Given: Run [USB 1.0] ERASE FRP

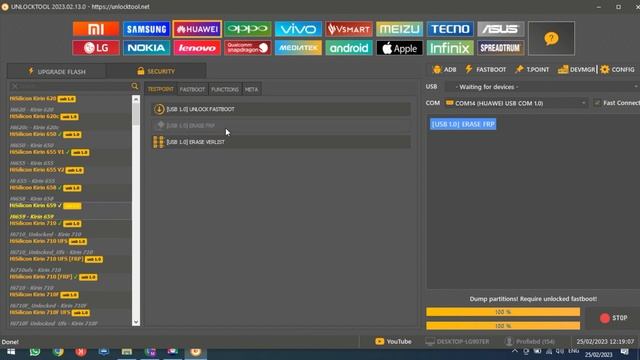Looking at the screenshot, I should [281, 125].
